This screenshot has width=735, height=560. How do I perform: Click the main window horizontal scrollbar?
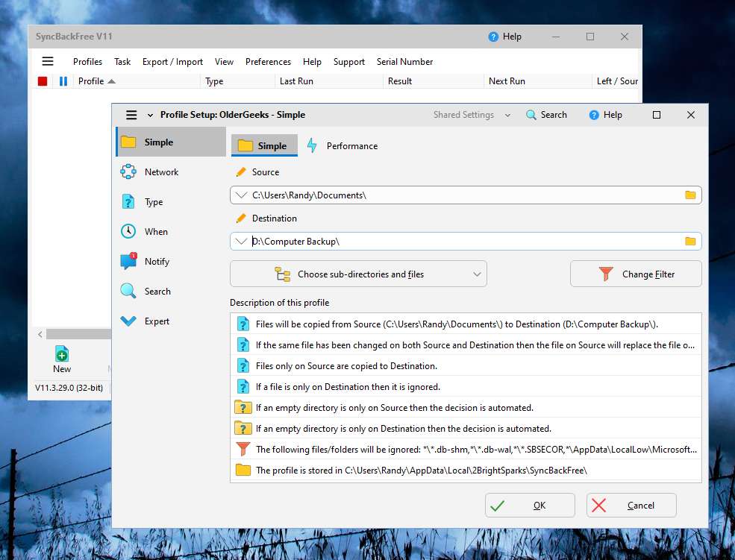pos(78,334)
